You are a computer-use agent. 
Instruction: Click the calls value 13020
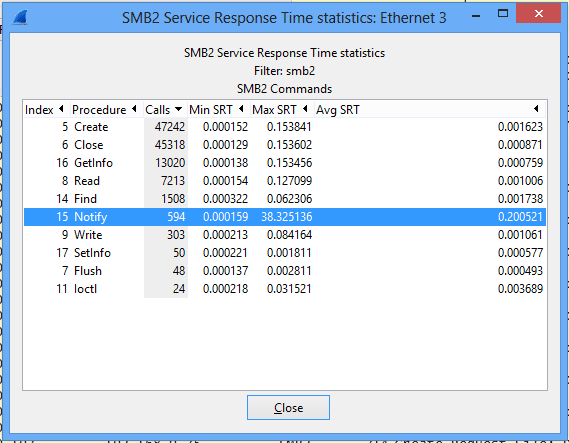[x=170, y=163]
